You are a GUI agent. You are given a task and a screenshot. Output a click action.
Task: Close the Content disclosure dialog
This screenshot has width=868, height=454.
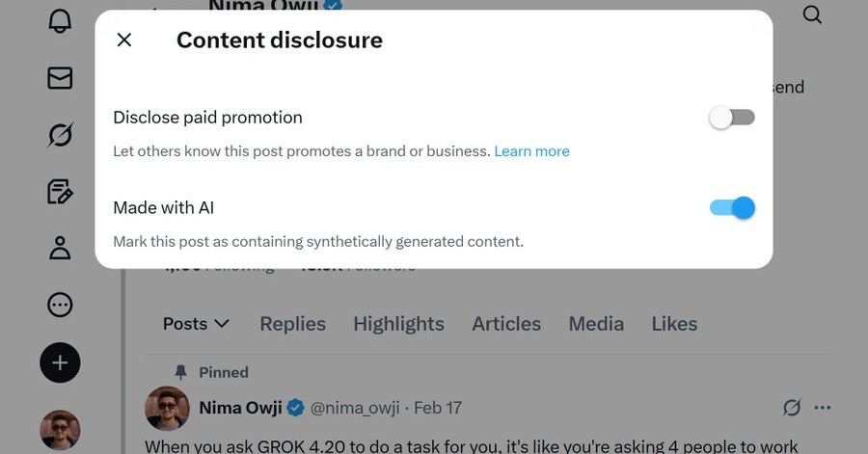(124, 40)
